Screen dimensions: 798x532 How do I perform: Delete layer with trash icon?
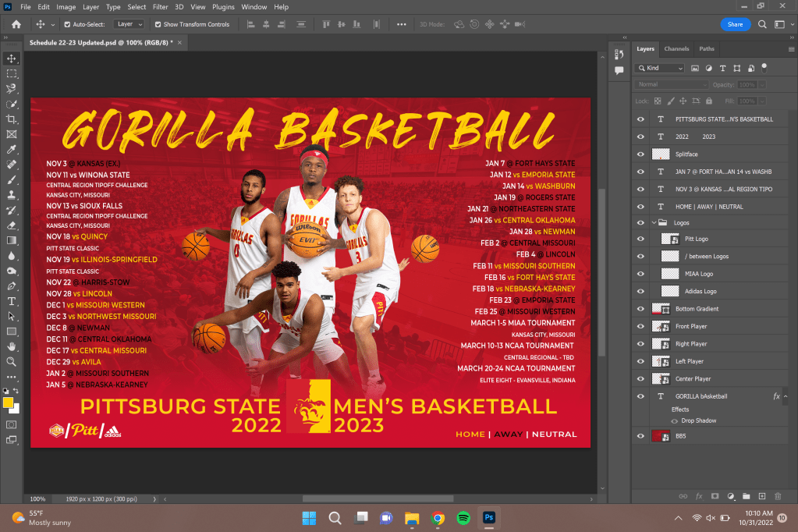pos(778,496)
